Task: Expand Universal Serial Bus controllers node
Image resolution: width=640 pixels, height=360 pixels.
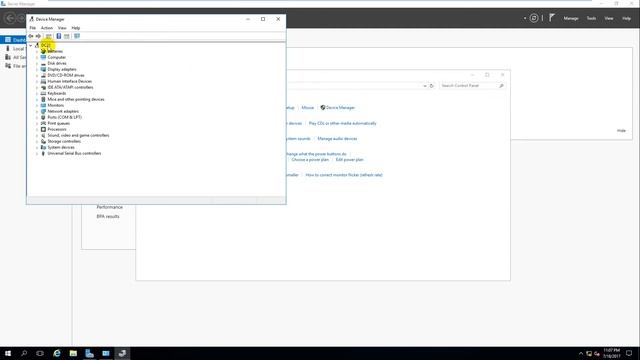Action: tap(37, 153)
